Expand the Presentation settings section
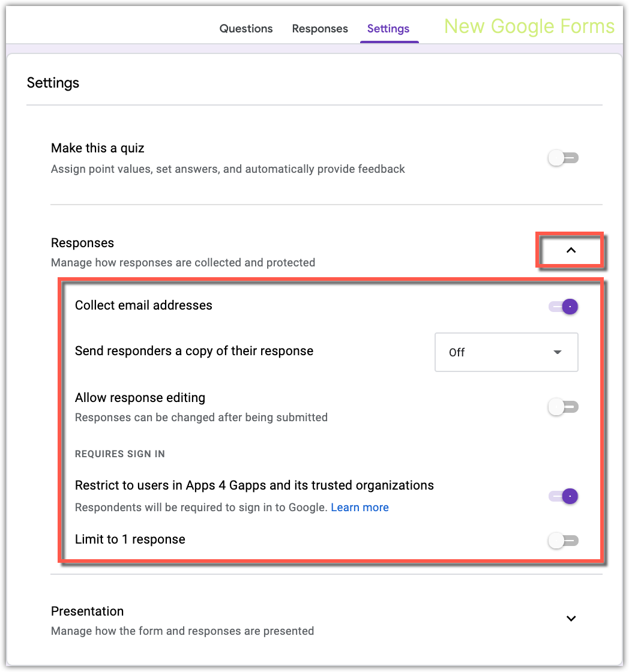Screen dimensions: 629x672 pos(570,618)
